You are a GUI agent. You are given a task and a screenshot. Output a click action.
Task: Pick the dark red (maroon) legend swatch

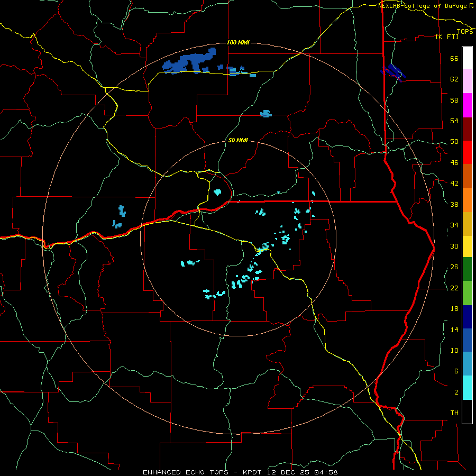[x=467, y=129]
